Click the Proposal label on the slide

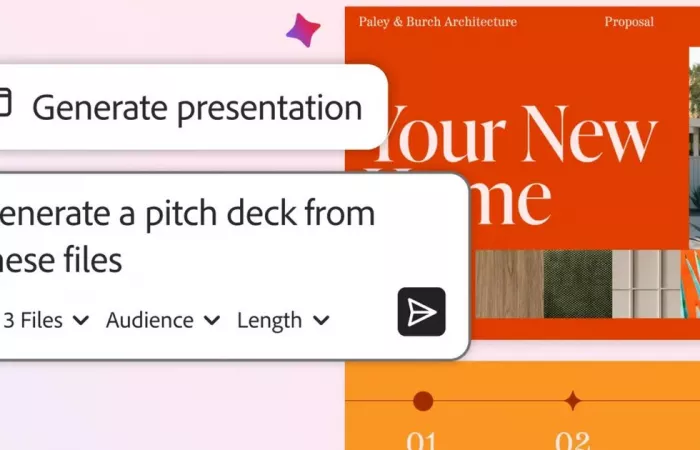coord(629,21)
